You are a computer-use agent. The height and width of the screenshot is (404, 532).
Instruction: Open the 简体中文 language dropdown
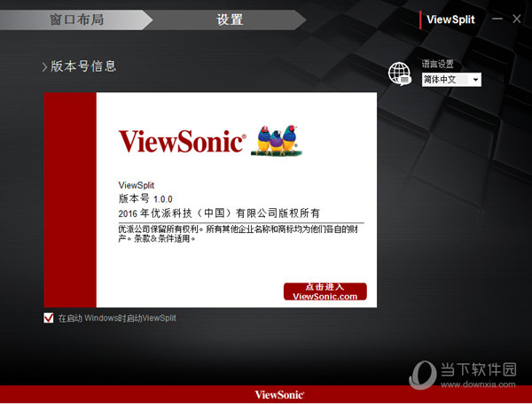[451, 80]
